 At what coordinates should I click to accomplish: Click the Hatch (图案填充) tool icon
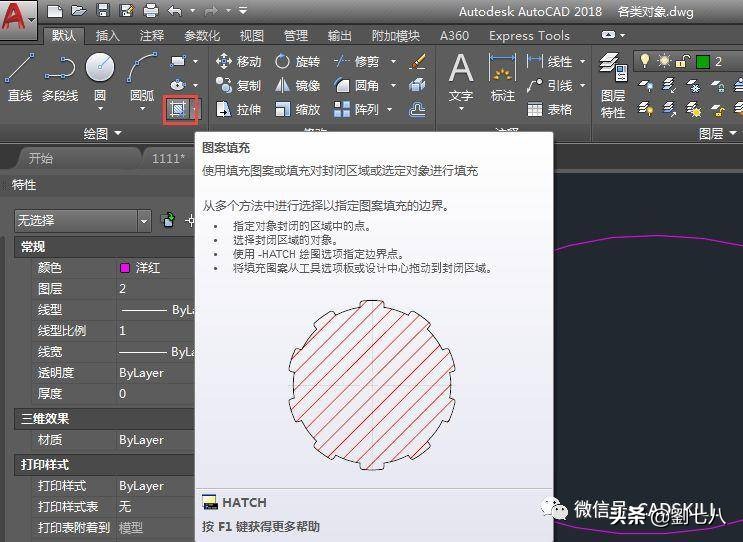pyautogui.click(x=177, y=109)
